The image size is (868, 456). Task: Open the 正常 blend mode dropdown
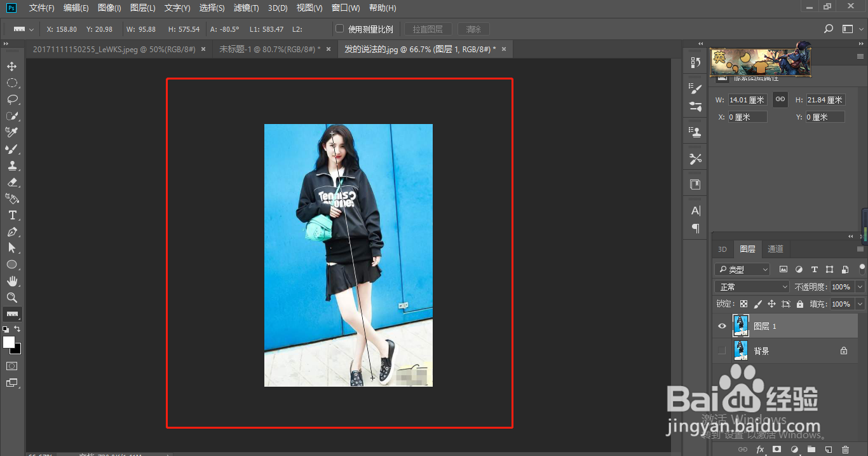click(752, 287)
